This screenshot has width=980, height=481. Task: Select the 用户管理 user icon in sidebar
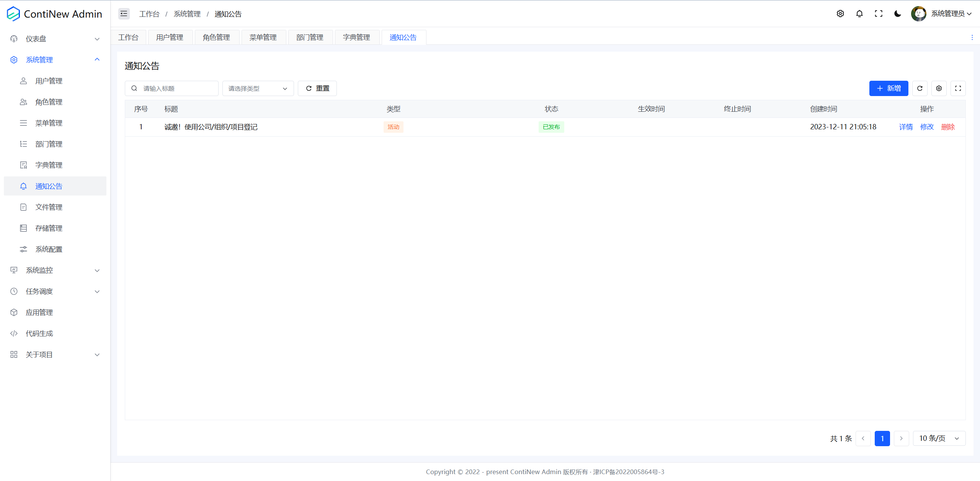point(23,81)
